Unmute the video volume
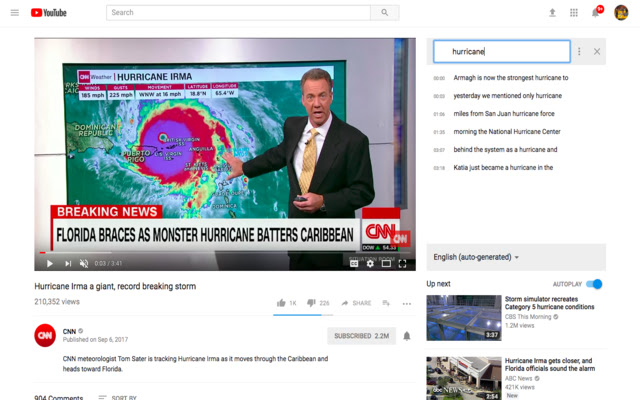 point(84,264)
